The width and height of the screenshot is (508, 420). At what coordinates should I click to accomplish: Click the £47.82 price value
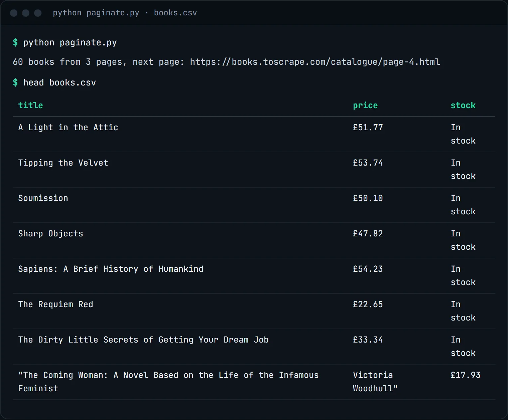coord(368,234)
